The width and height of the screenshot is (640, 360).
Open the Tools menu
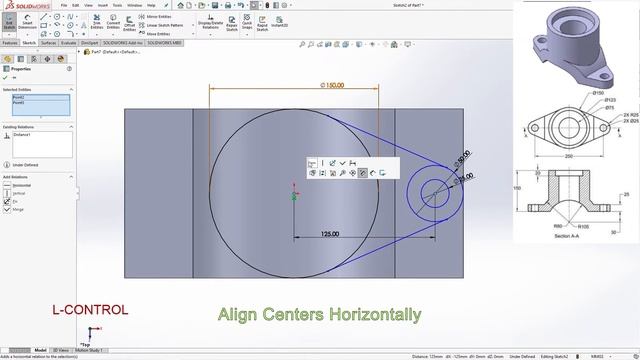(117, 5)
